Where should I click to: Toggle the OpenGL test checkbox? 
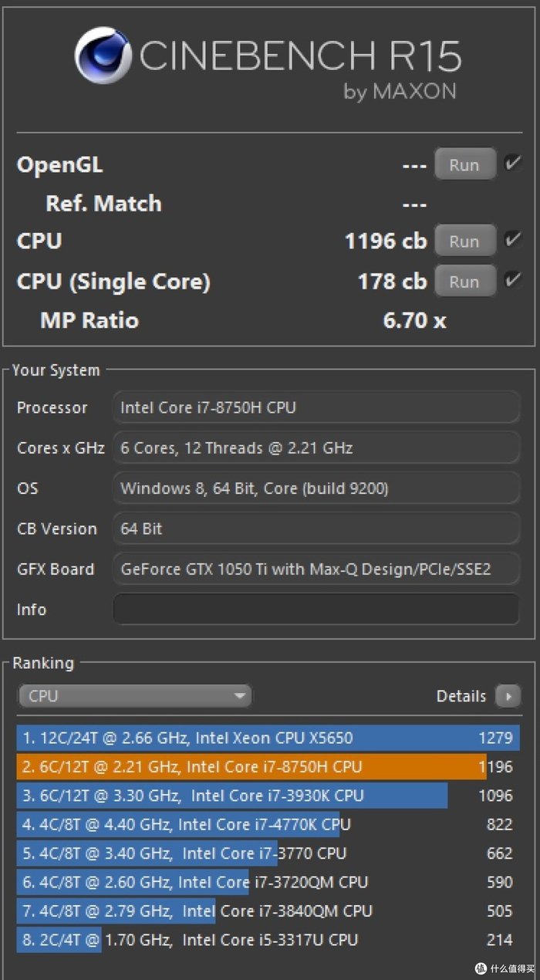point(512,164)
